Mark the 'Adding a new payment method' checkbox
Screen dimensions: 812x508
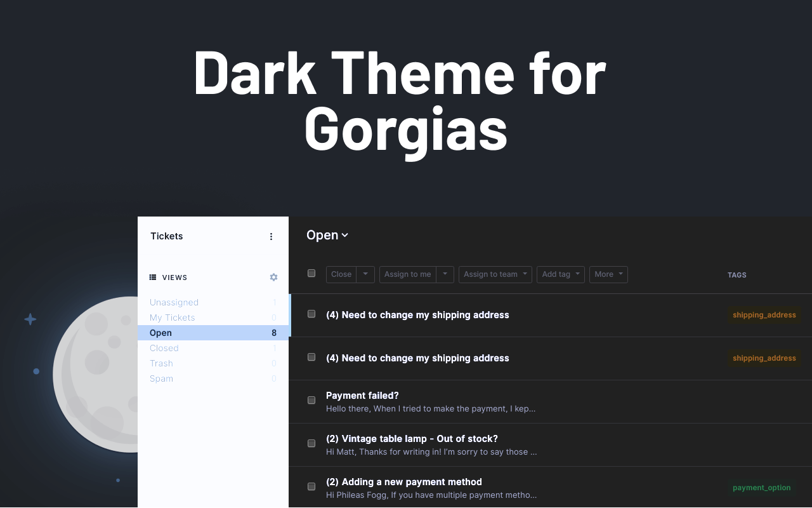311,486
